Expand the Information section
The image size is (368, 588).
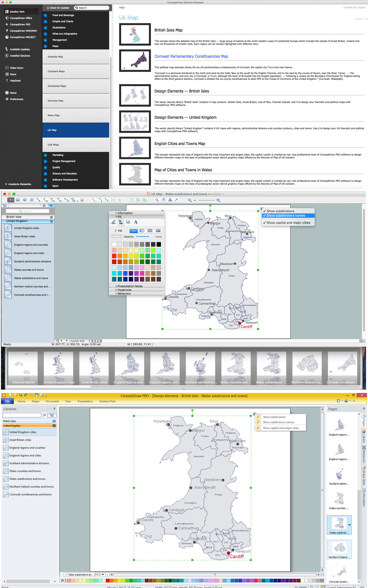(137, 213)
